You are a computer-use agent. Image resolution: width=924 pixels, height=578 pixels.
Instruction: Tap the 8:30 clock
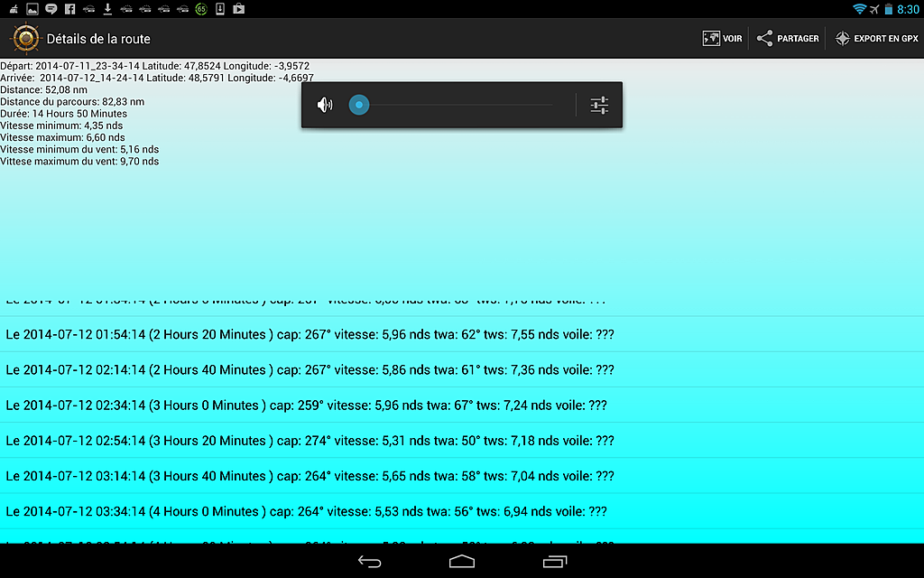(x=908, y=9)
